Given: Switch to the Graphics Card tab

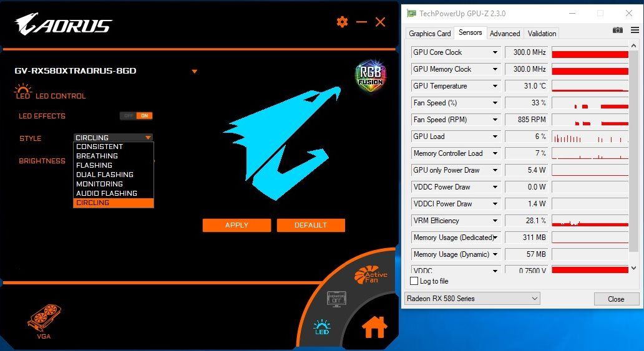Looking at the screenshot, I should point(429,33).
